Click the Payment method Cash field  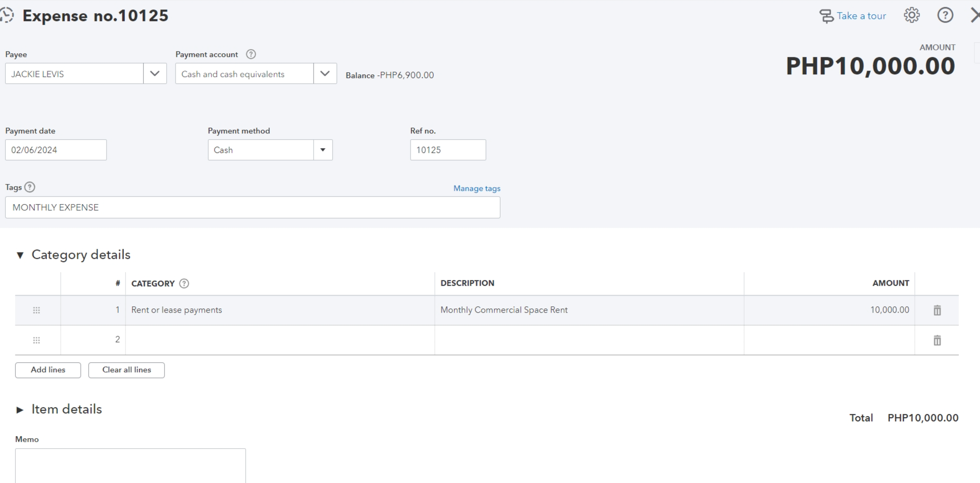[261, 150]
